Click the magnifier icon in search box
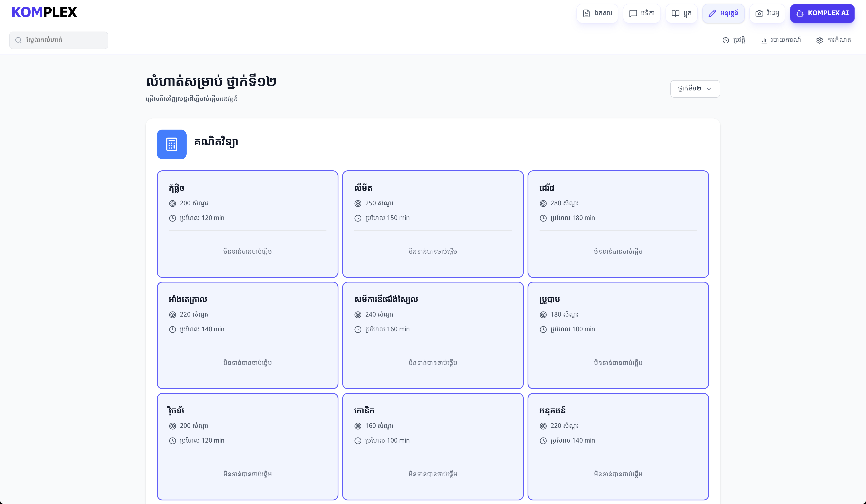 pyautogui.click(x=19, y=40)
